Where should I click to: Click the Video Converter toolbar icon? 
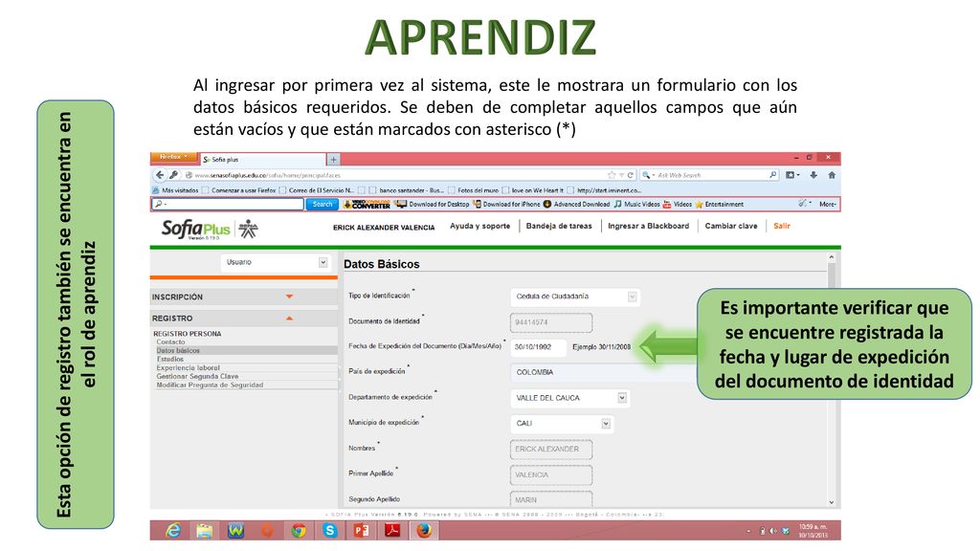pos(367,205)
